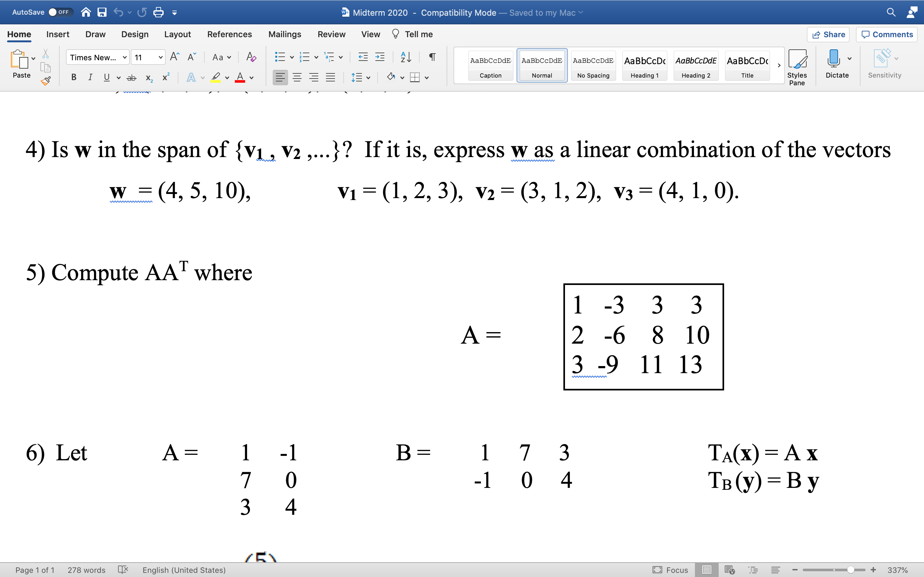The image size is (924, 577).
Task: Open the Styles Pane
Action: [797, 67]
